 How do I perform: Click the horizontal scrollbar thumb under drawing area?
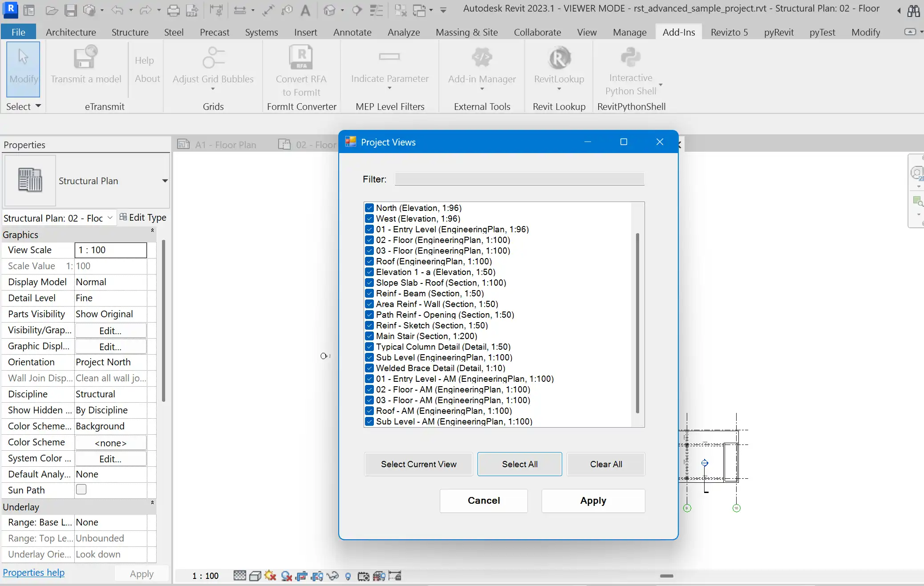click(666, 576)
